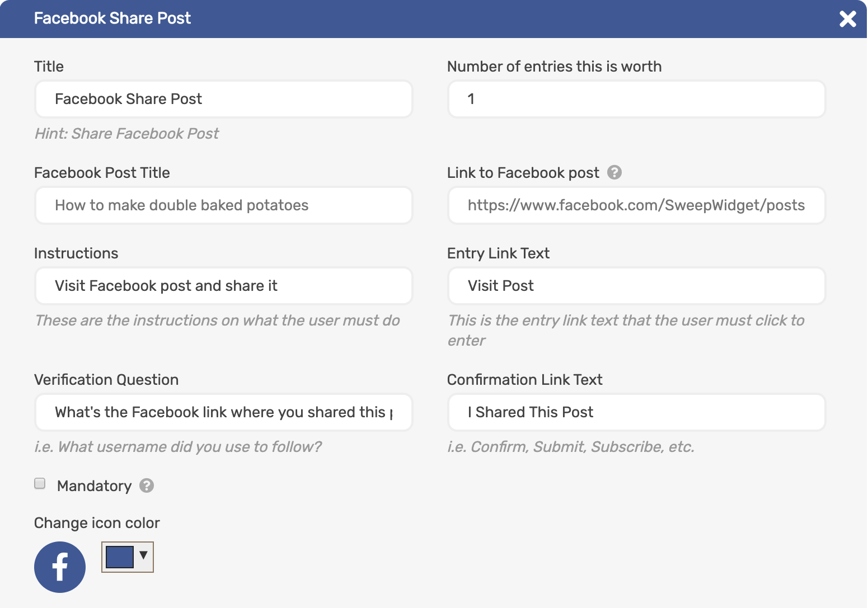Open the help tooltip next to Link to Facebook post
This screenshot has width=868, height=608.
click(x=614, y=172)
